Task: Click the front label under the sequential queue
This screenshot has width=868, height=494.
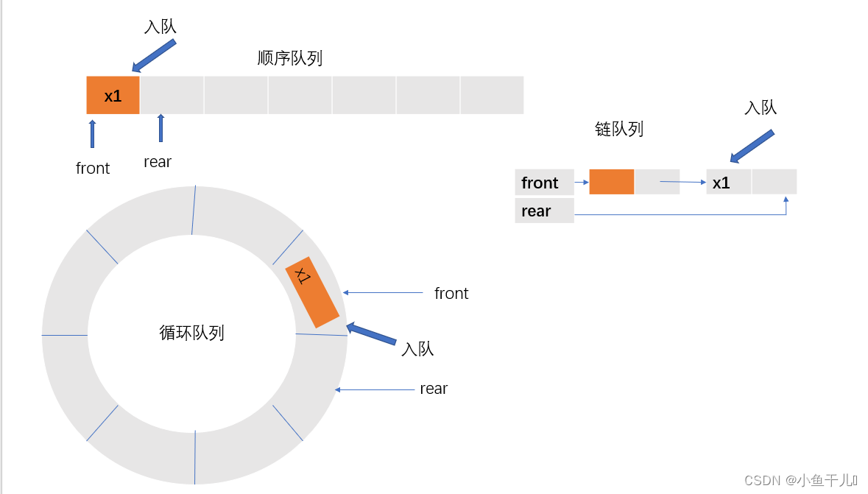Action: click(93, 169)
